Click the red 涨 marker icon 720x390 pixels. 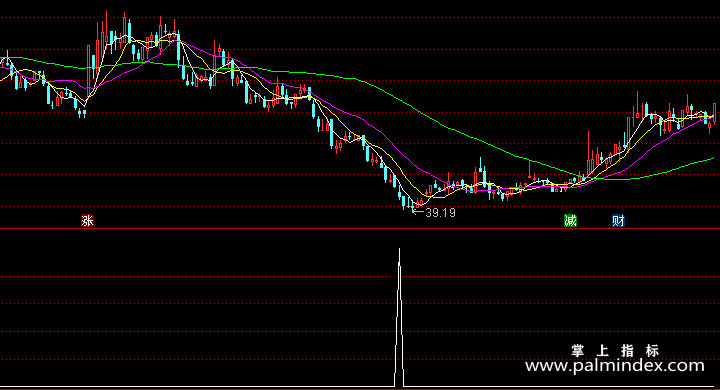tap(87, 220)
